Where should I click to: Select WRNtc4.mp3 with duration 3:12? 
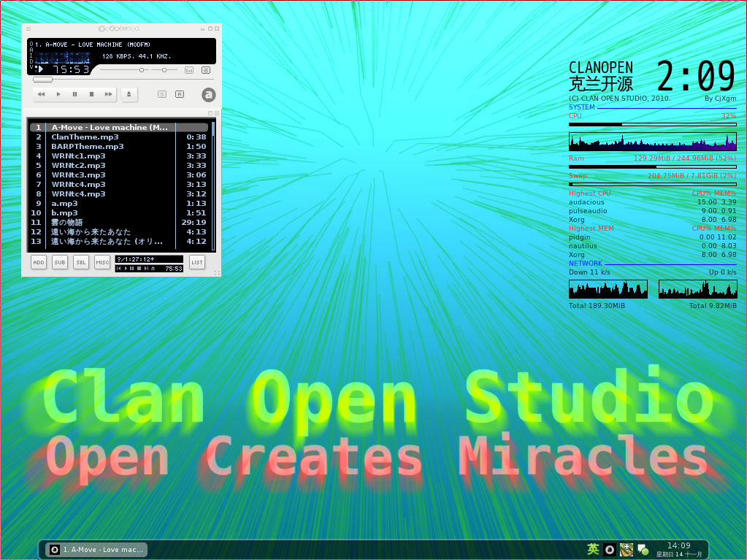coord(118,193)
